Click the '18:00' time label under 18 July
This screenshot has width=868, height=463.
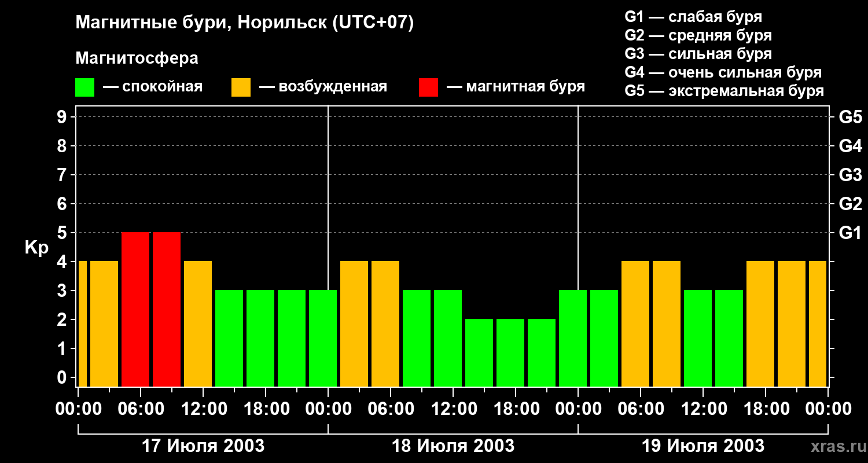516,409
